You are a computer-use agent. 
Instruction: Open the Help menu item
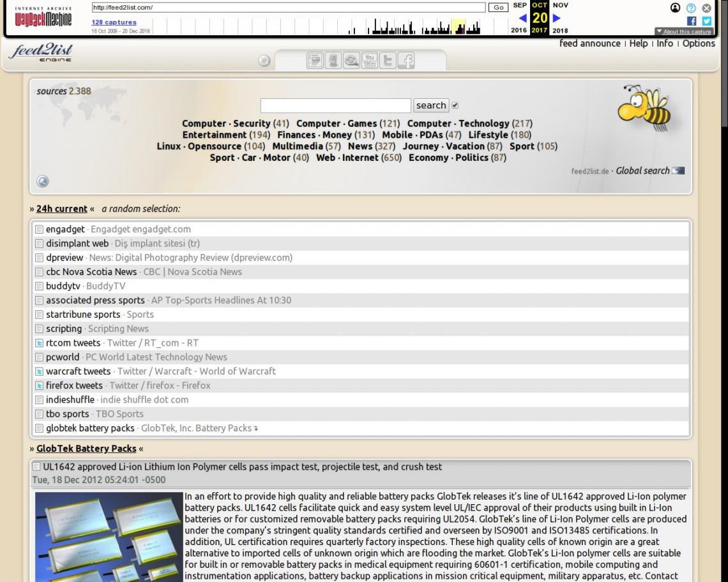coord(639,43)
